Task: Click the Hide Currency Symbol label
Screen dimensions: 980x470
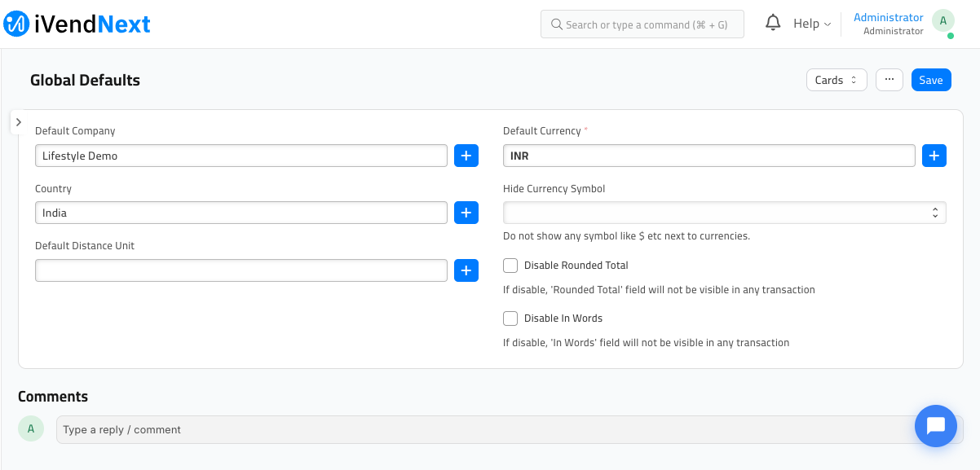Action: tap(554, 188)
